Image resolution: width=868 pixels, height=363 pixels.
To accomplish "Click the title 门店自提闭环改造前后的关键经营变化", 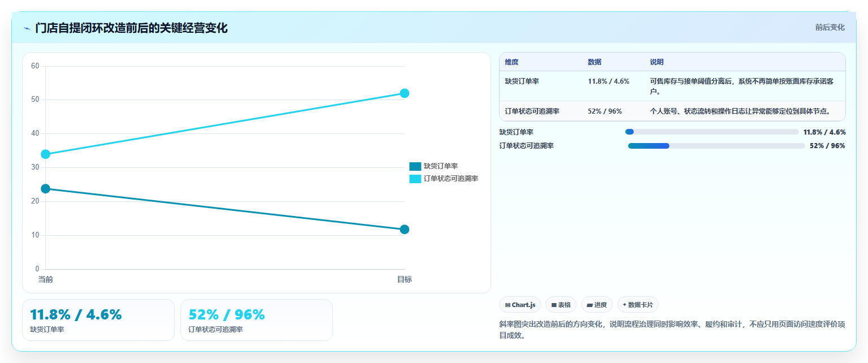I will (x=131, y=28).
